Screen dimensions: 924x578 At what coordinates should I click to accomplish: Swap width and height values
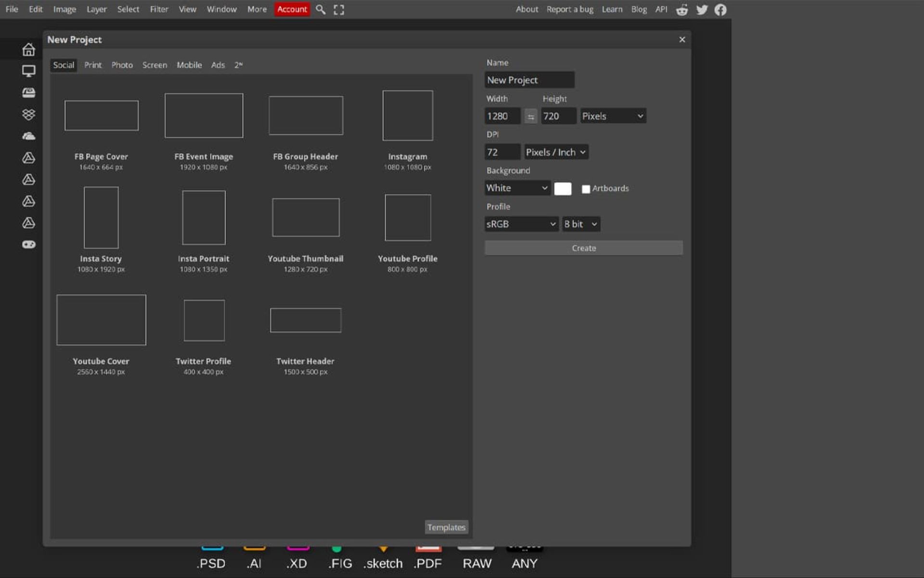coord(531,116)
